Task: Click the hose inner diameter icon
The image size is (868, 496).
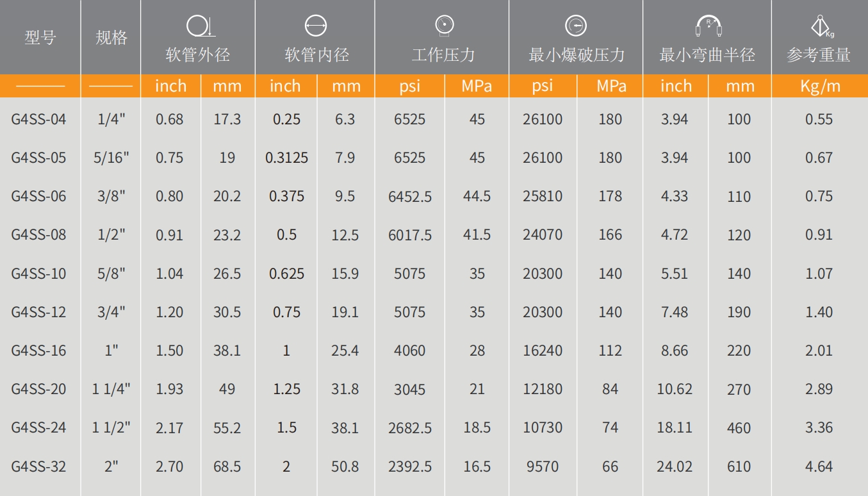Action: click(316, 26)
